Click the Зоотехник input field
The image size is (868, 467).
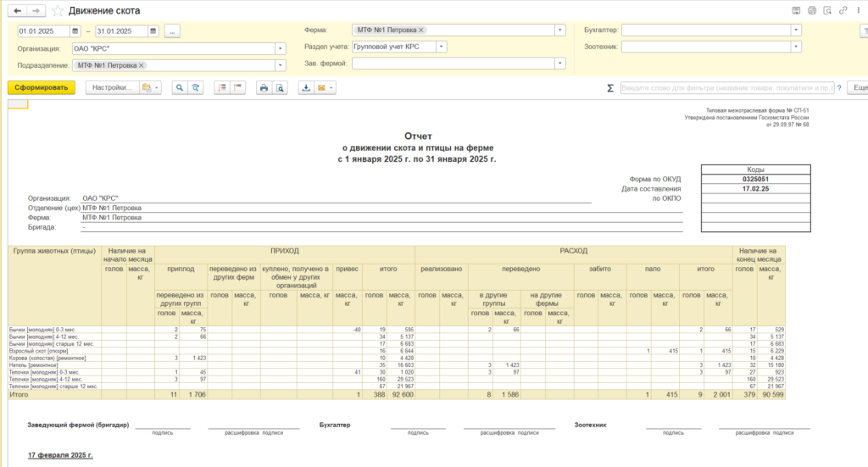point(706,47)
